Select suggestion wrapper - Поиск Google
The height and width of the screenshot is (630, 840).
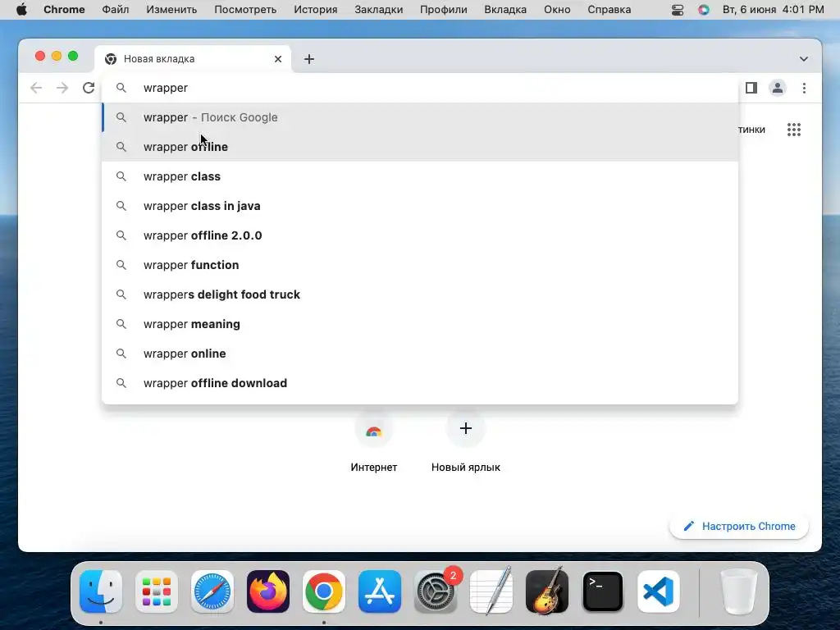point(420,117)
